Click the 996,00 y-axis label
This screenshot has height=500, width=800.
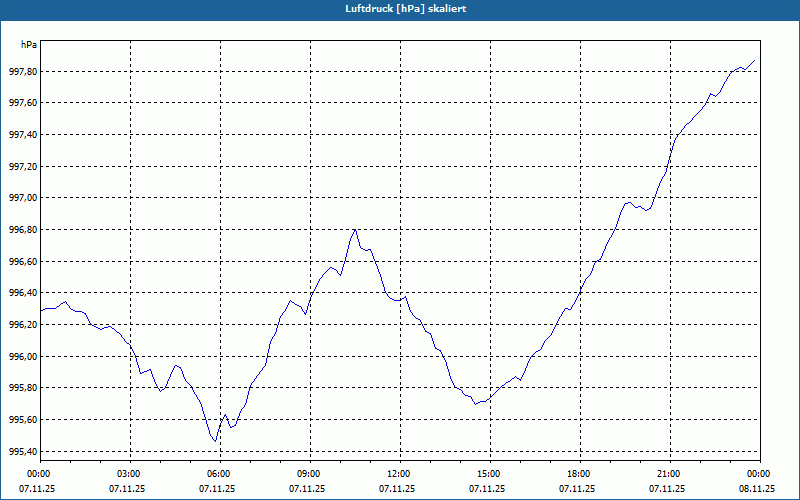23,356
